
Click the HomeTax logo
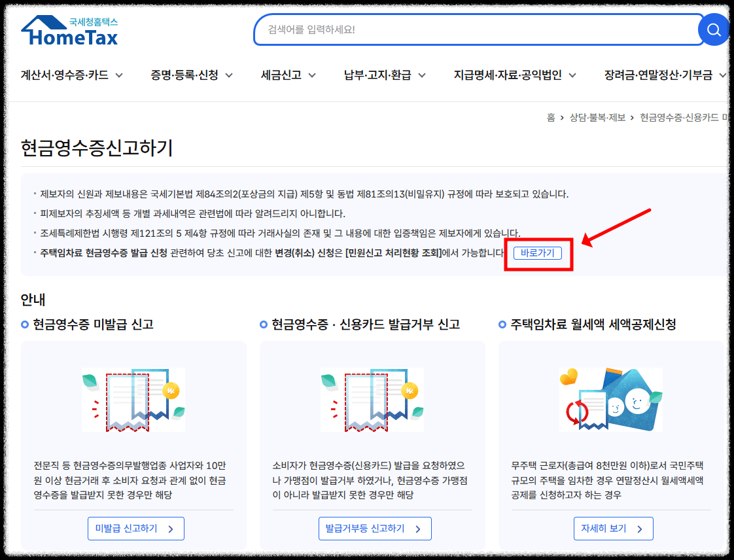[x=69, y=29]
